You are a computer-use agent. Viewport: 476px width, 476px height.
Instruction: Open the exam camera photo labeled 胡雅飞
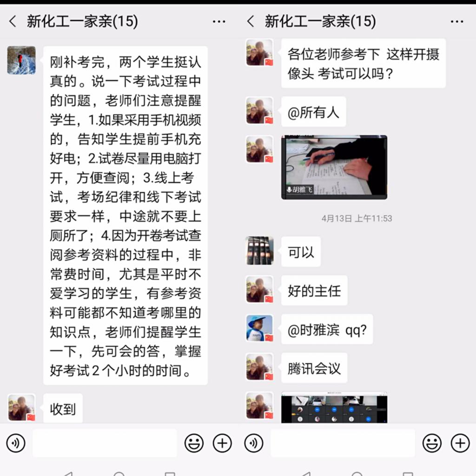click(334, 167)
